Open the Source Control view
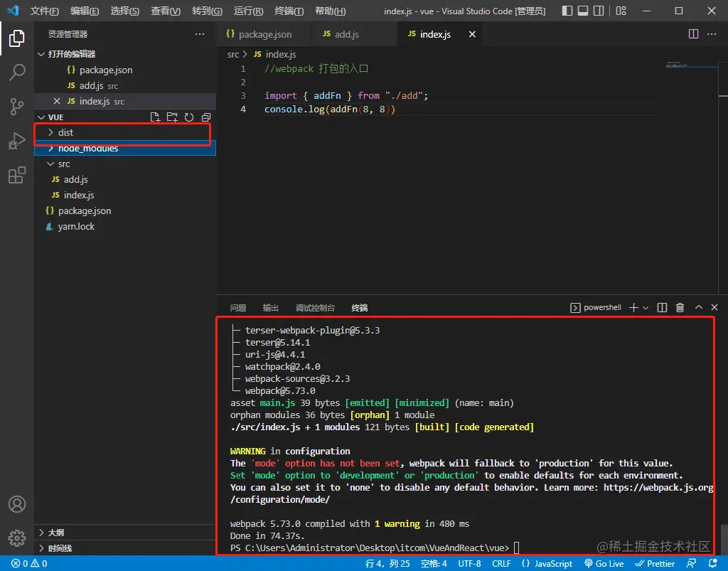728x571 pixels. [17, 107]
